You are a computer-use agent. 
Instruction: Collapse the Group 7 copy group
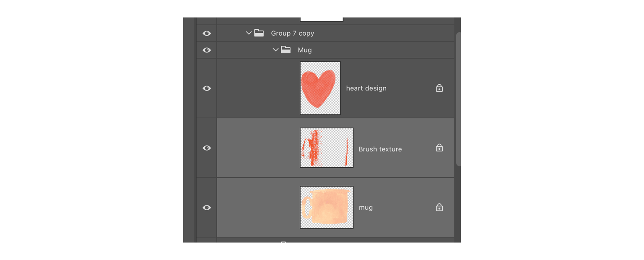click(x=249, y=33)
